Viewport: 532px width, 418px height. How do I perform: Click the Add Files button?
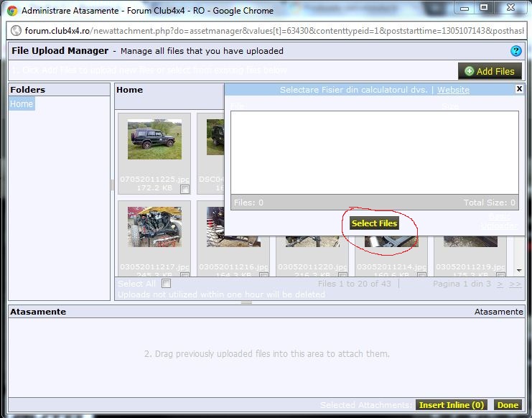[490, 71]
